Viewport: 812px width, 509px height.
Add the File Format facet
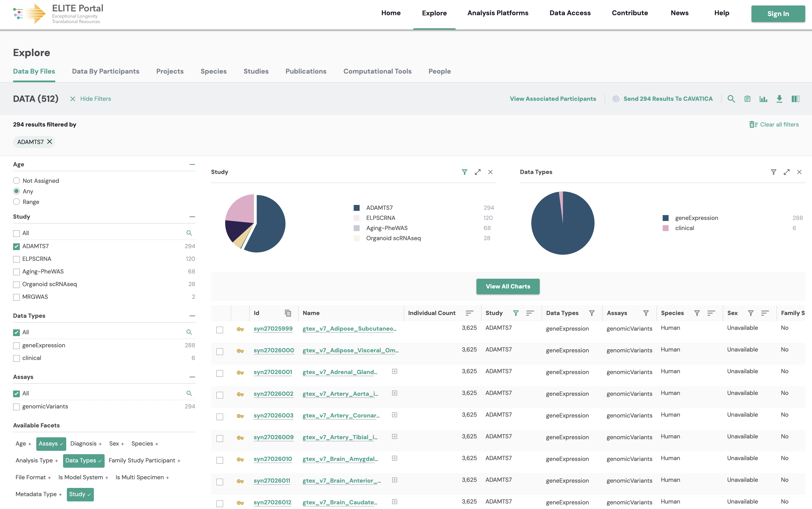[33, 477]
